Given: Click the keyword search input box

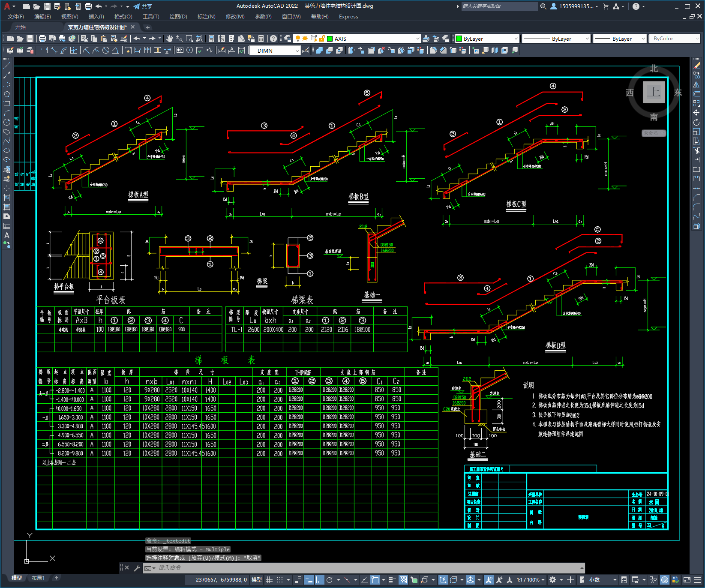Looking at the screenshot, I should [x=499, y=6].
